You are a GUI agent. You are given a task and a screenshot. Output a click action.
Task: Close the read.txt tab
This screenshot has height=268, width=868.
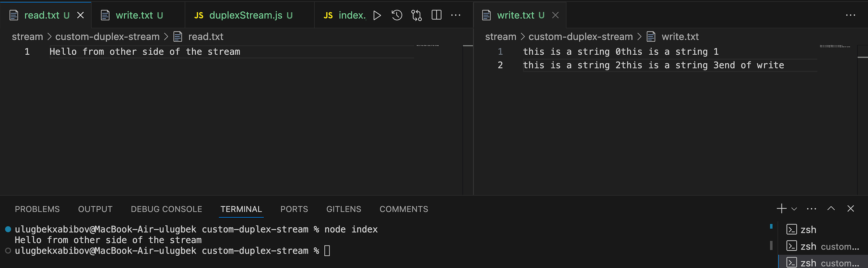point(80,15)
